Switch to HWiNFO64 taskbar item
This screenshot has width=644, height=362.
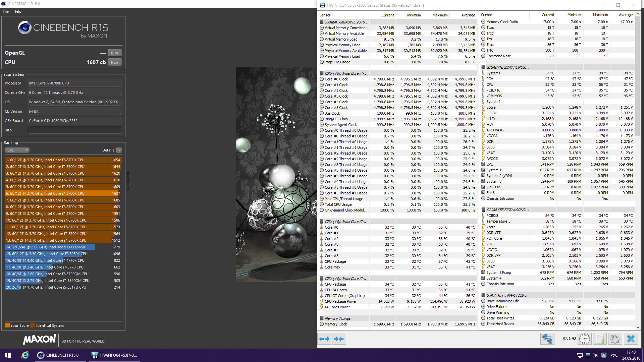pyautogui.click(x=114, y=355)
